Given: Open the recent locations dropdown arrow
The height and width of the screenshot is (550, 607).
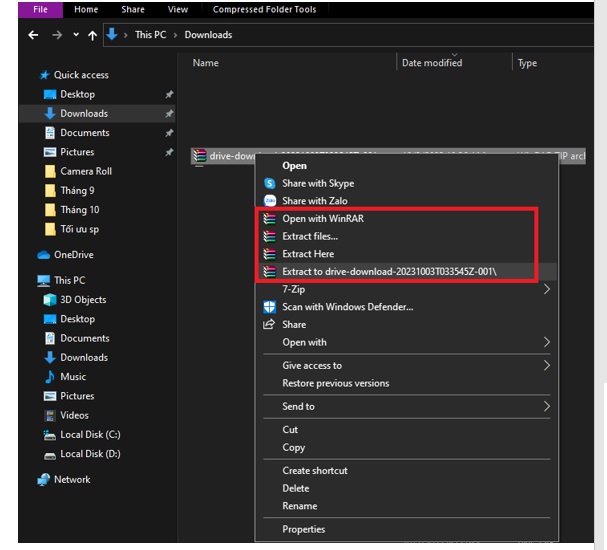Looking at the screenshot, I should 75,35.
